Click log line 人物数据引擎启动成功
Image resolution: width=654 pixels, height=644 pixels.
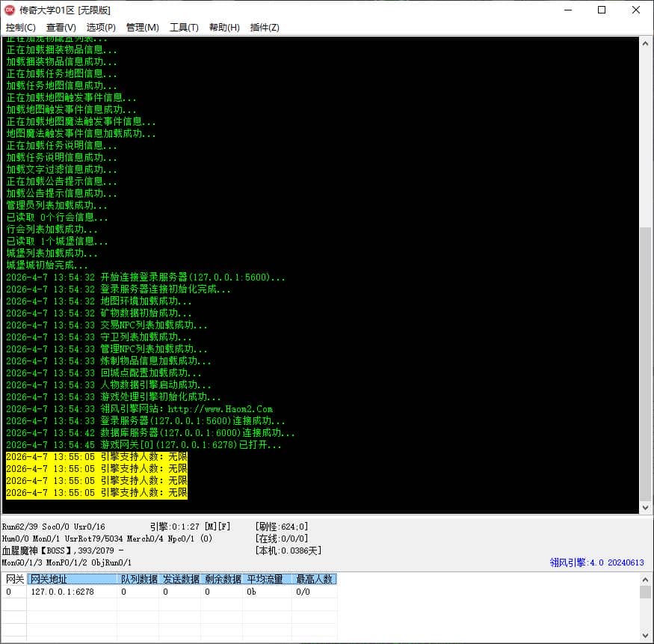[108, 384]
